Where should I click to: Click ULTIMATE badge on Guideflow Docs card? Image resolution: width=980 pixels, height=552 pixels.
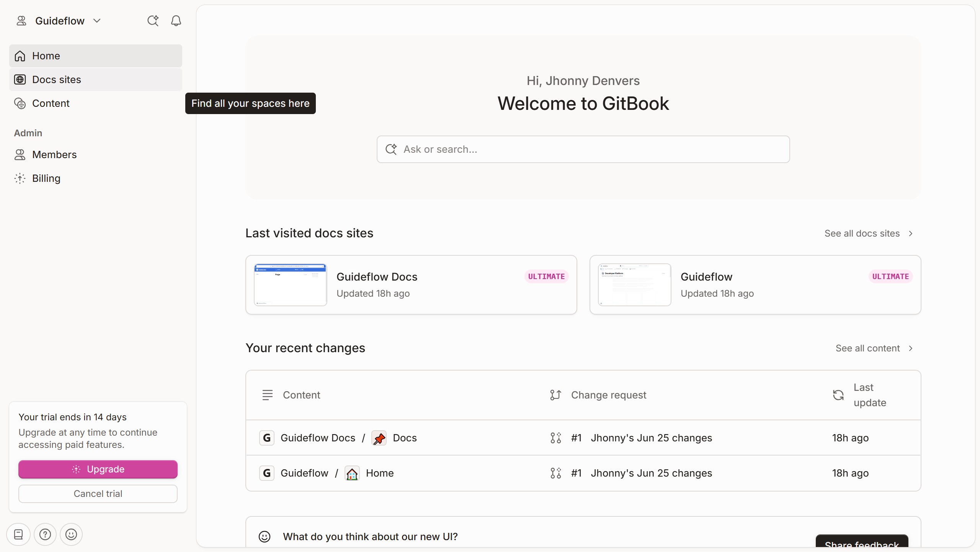pyautogui.click(x=546, y=276)
